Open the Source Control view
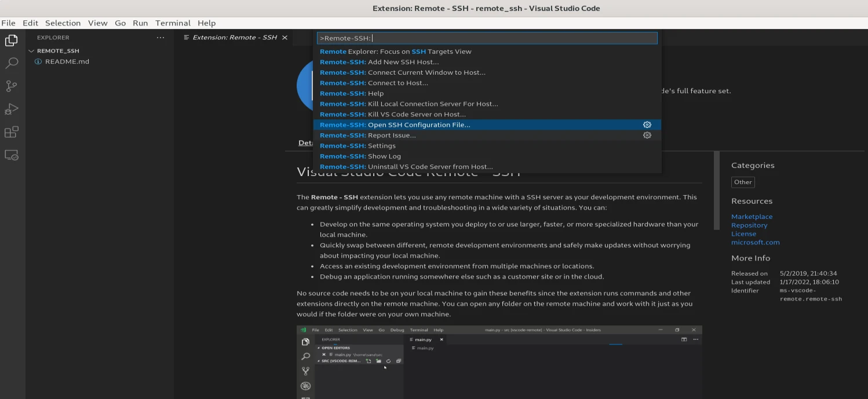Screen dimensions: 868x399 pos(10,86)
